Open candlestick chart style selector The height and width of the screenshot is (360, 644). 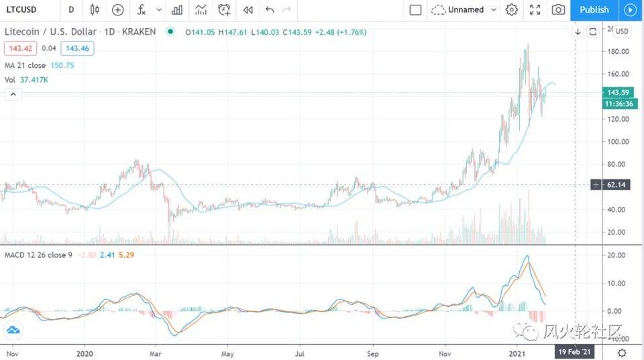pos(95,9)
